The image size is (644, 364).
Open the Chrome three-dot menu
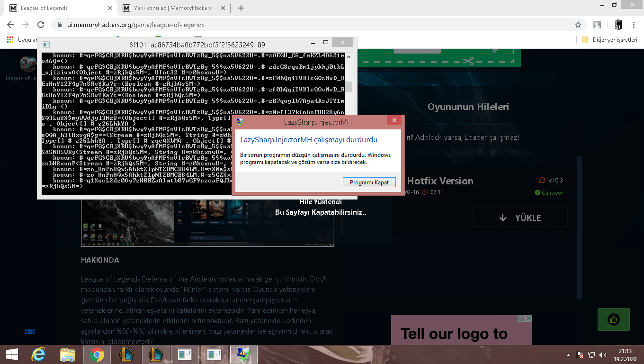click(634, 25)
